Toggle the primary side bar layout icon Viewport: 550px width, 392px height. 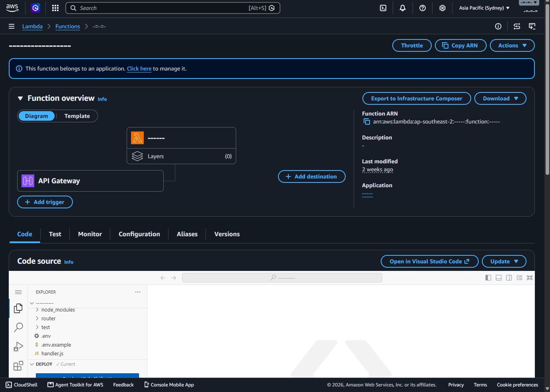[488, 278]
